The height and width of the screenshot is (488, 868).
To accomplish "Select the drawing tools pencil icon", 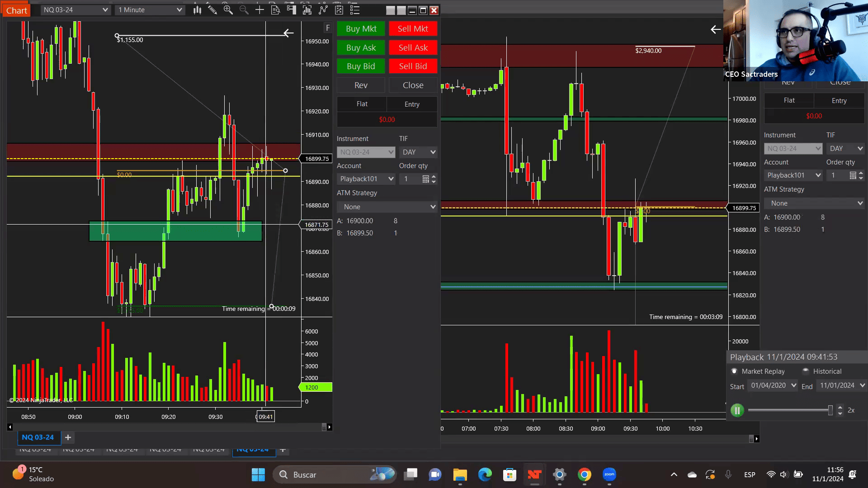I will click(x=212, y=10).
